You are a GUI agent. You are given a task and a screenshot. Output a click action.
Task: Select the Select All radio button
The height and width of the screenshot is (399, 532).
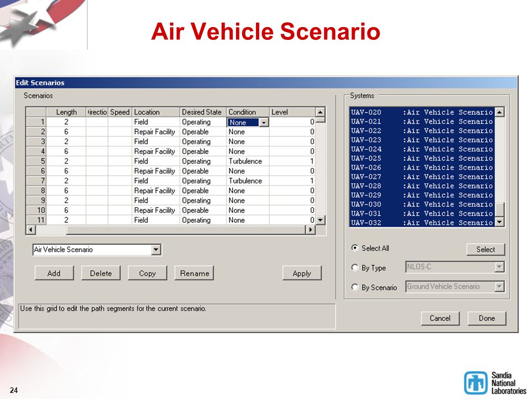coord(355,248)
